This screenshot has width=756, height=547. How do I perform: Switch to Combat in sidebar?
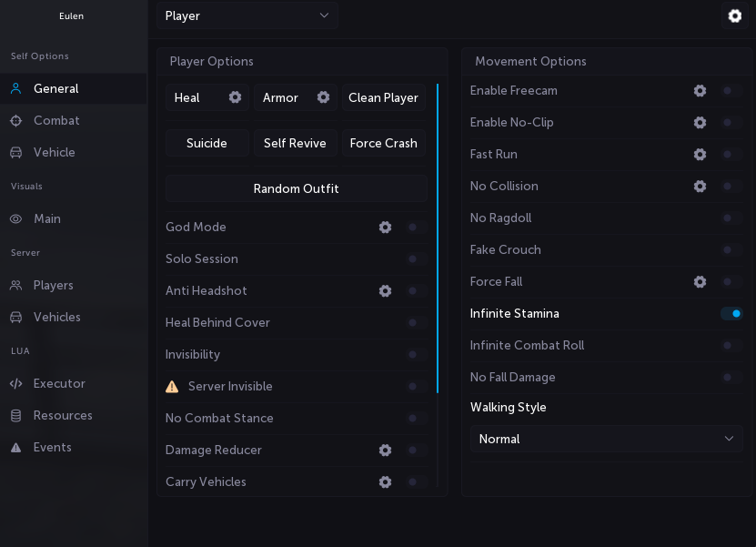coord(56,121)
